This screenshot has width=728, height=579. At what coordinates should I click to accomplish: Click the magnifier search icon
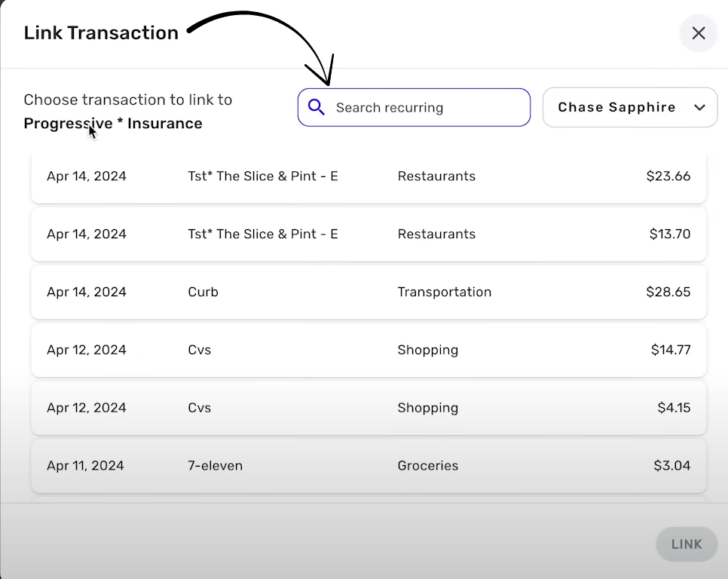click(317, 107)
